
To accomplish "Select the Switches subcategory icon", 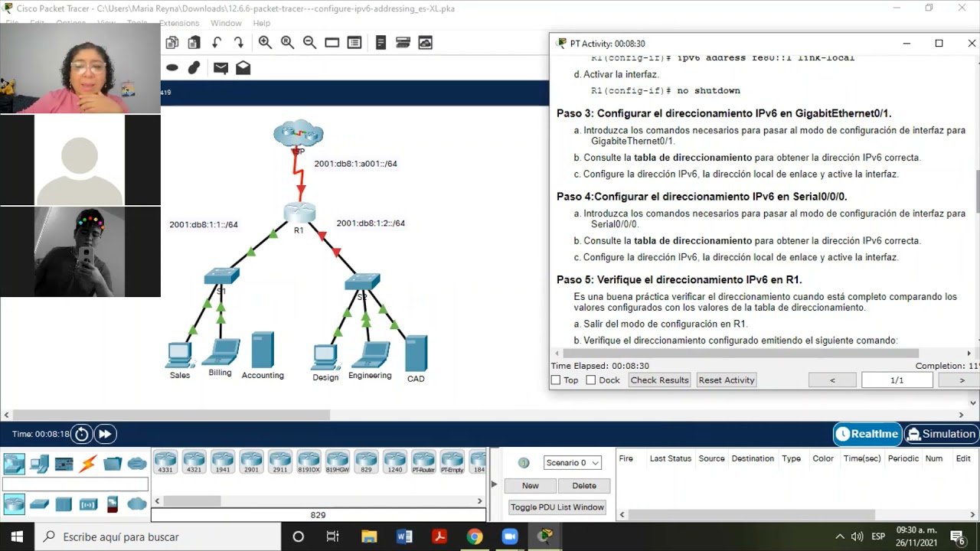I will pyautogui.click(x=39, y=504).
